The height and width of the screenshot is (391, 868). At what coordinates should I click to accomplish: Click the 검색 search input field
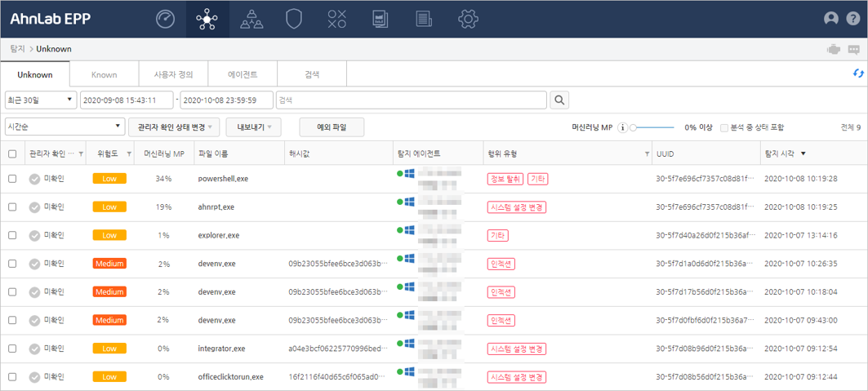[411, 100]
